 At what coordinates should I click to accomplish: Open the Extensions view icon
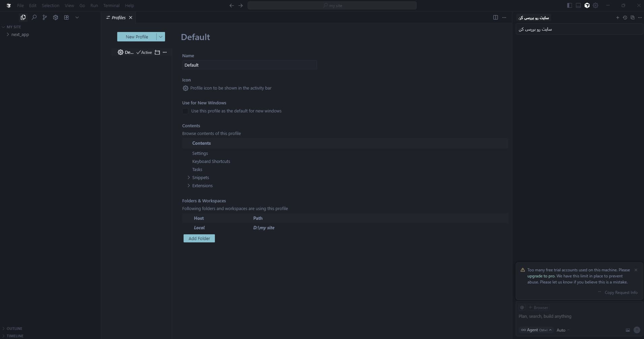[66, 18]
